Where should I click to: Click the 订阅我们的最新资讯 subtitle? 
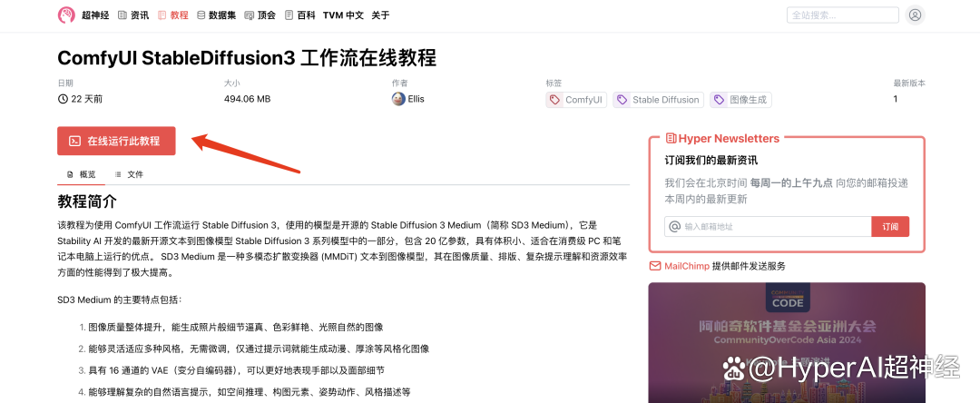tap(710, 160)
